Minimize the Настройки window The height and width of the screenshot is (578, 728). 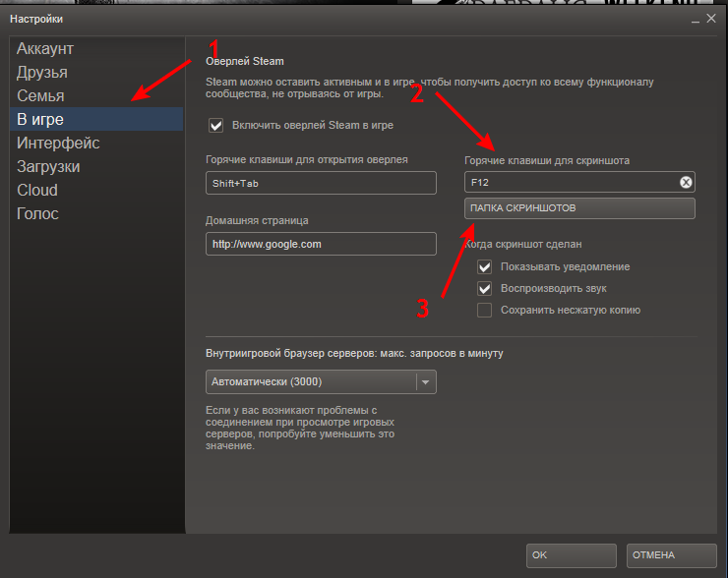(695, 20)
